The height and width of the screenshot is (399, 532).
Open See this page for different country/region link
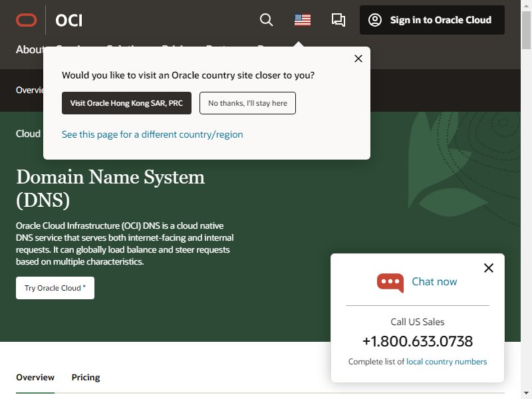[152, 134]
